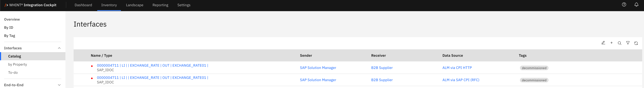Select by Property in sidebar
The height and width of the screenshot is (88, 644).
point(18,64)
